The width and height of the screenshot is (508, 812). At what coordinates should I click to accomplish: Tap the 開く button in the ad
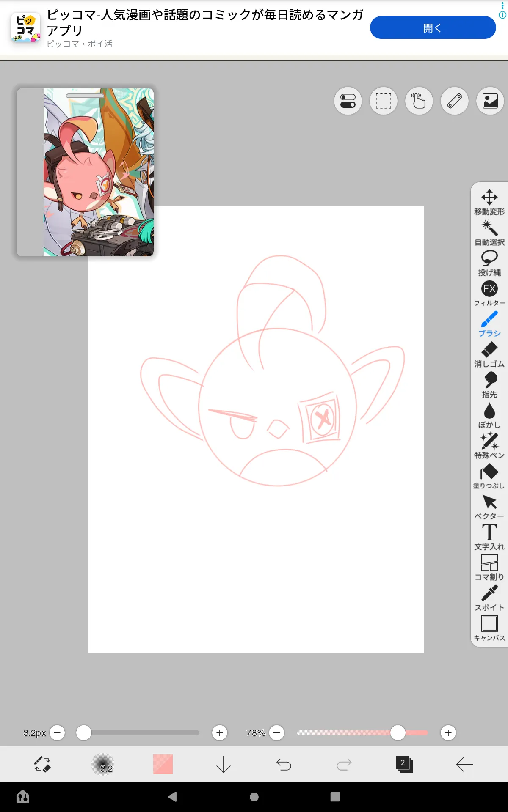point(433,27)
